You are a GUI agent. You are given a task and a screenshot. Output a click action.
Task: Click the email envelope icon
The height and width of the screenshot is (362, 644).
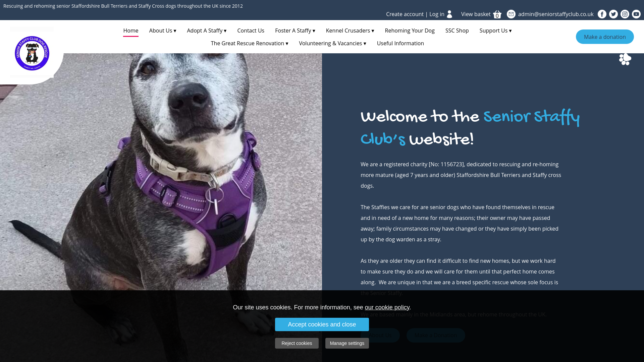click(x=511, y=14)
